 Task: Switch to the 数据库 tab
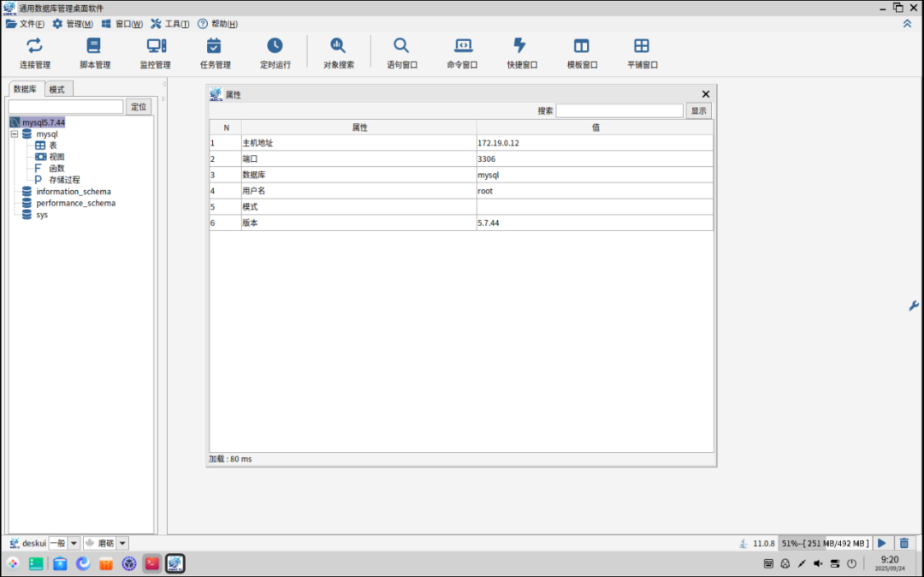[x=26, y=89]
